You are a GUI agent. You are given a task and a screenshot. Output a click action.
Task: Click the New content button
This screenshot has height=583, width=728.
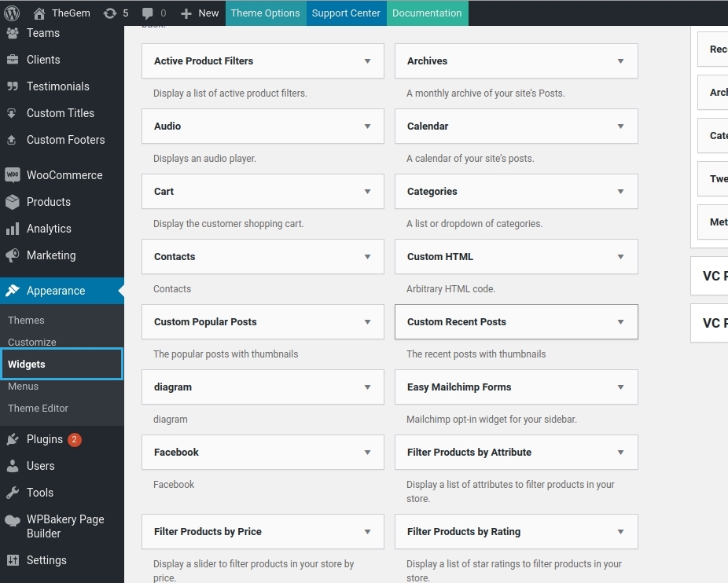[200, 13]
